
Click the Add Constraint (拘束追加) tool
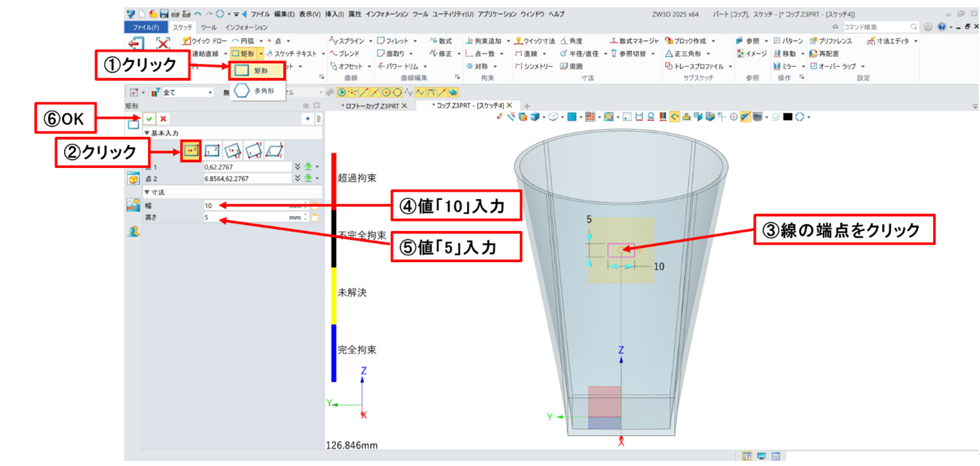coord(484,41)
